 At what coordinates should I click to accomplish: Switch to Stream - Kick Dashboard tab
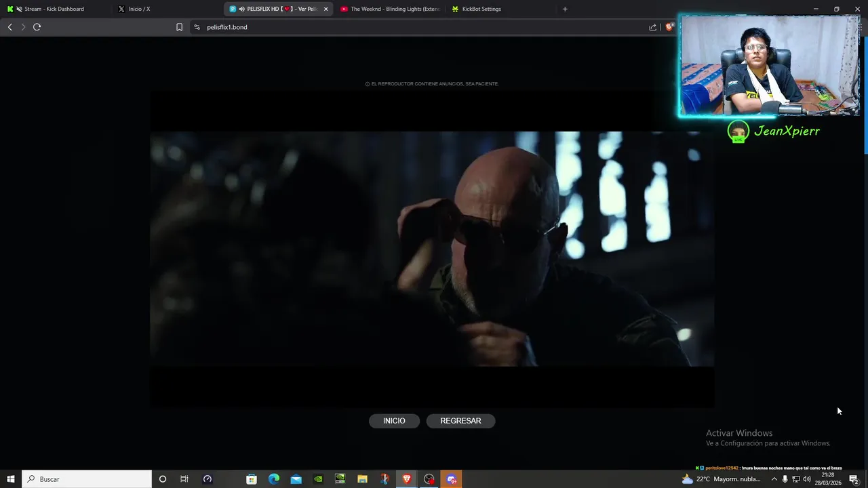pyautogui.click(x=54, y=9)
